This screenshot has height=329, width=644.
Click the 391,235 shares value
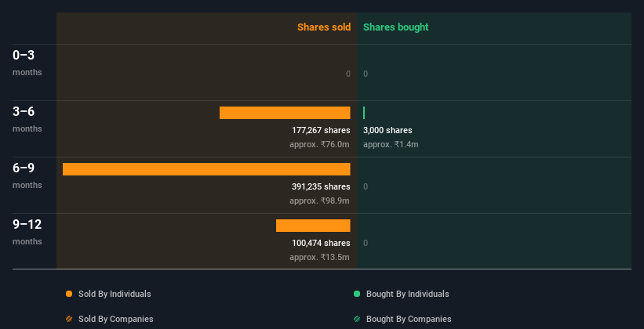pos(321,186)
